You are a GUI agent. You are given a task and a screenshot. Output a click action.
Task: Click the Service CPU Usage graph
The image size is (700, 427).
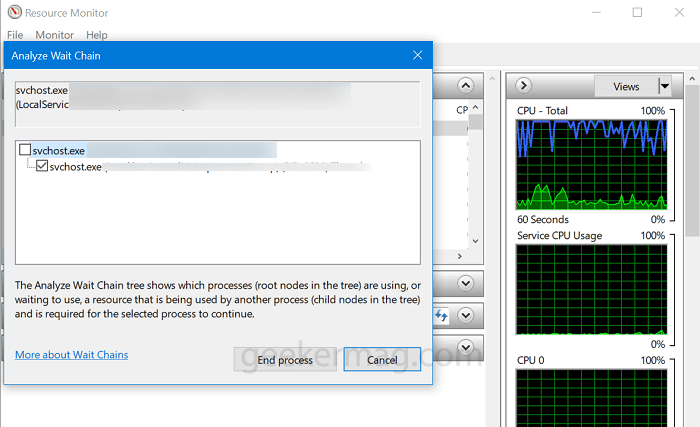pyautogui.click(x=592, y=289)
